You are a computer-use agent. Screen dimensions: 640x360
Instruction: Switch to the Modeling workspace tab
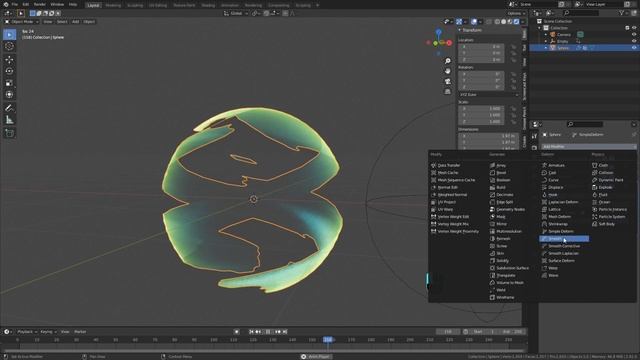(113, 5)
